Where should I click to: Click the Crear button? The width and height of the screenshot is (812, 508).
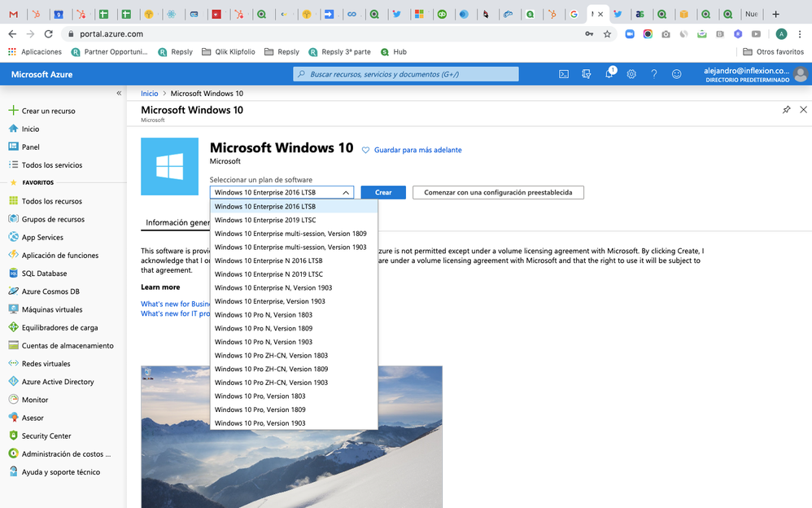tap(383, 192)
